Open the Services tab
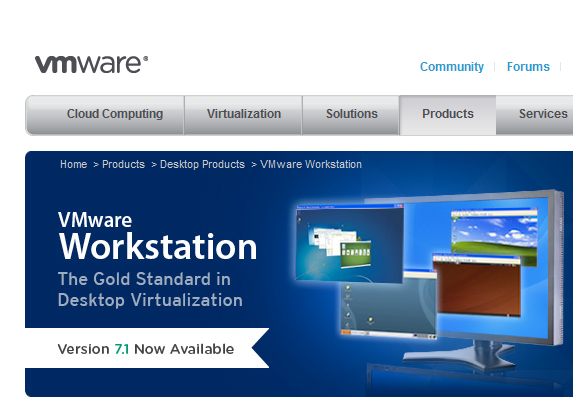The image size is (573, 398). pos(535,115)
